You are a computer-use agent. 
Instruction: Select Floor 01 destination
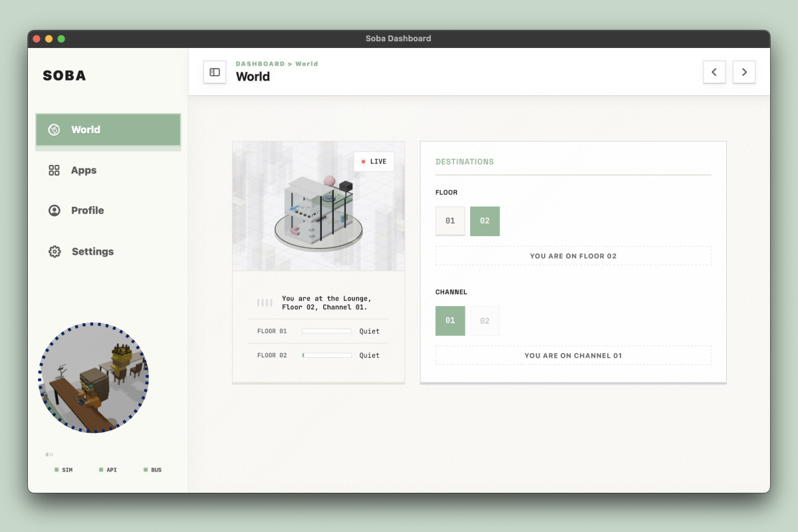tap(450, 221)
